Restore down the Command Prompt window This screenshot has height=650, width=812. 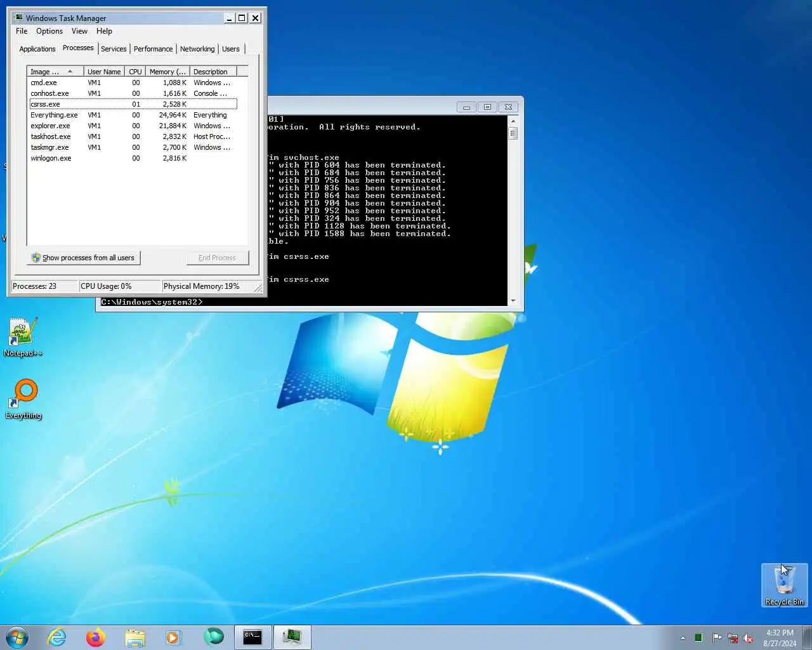click(x=487, y=107)
